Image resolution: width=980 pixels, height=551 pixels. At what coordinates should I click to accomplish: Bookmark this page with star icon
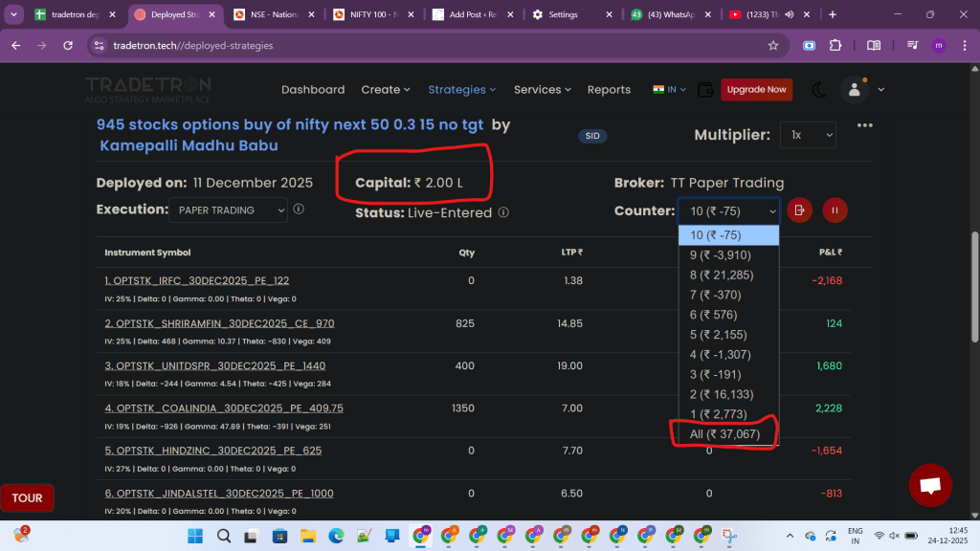[x=772, y=45]
